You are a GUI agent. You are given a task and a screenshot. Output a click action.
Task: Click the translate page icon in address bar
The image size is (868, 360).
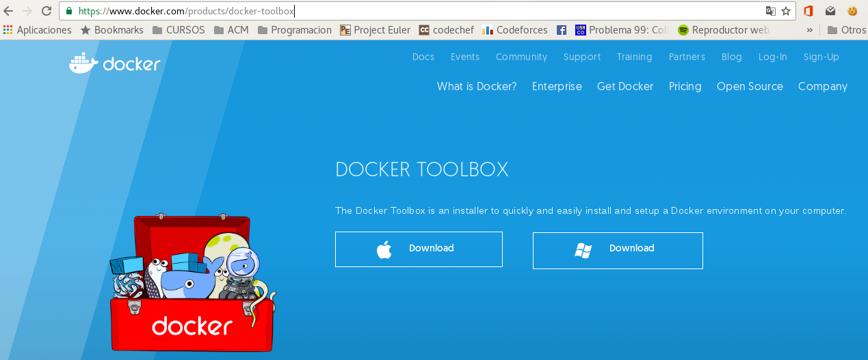(x=771, y=11)
